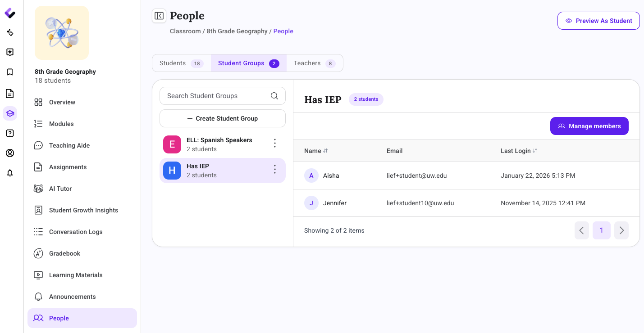The image size is (644, 333).
Task: Open notifications bell in left rail
Action: pos(10,173)
